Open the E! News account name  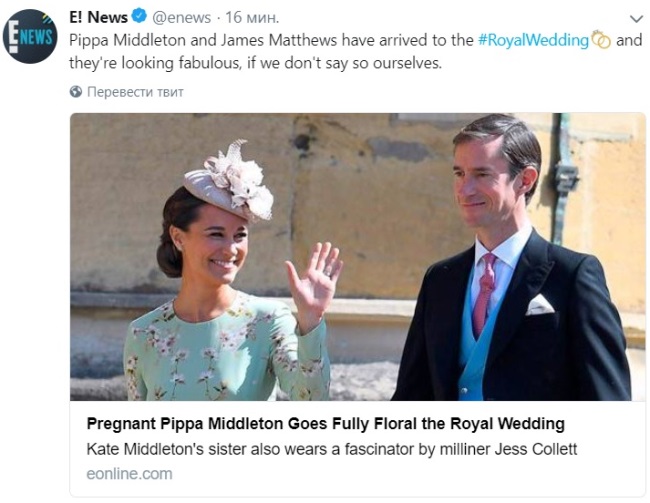[99, 17]
